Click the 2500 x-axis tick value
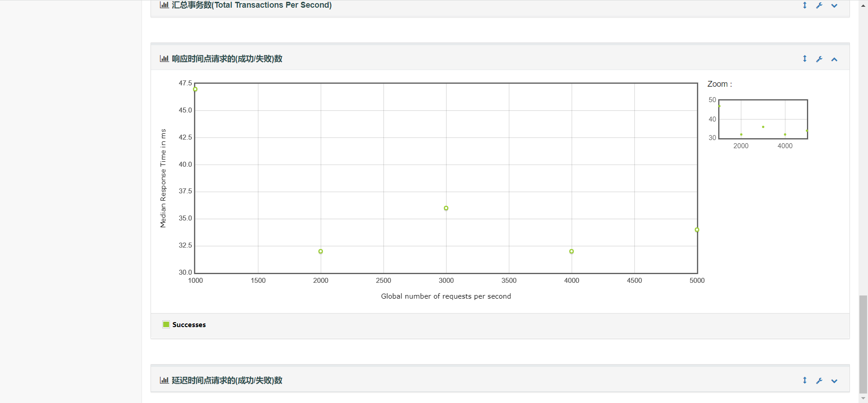The image size is (868, 403). (x=383, y=281)
